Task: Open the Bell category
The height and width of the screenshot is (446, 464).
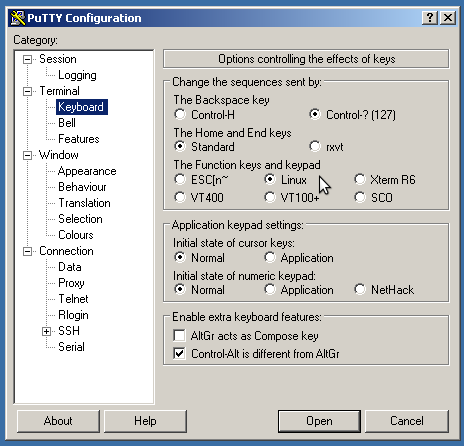Action: 67,123
